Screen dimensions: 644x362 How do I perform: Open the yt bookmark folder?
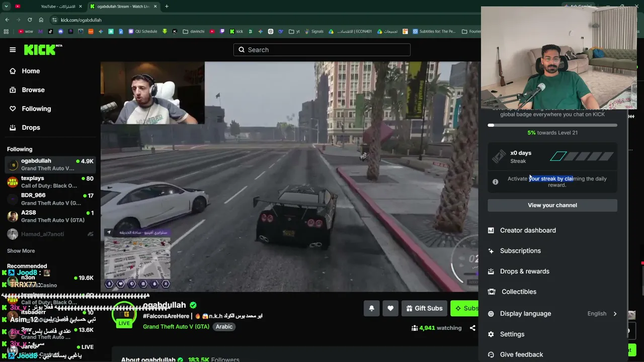[294, 31]
